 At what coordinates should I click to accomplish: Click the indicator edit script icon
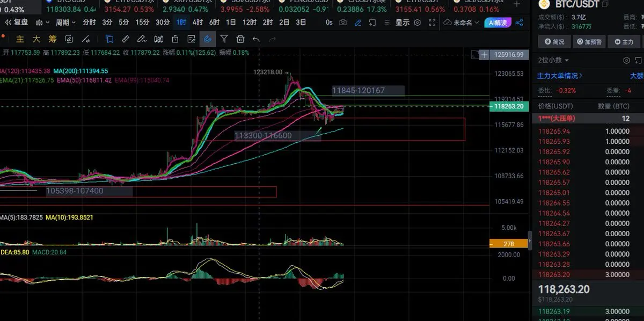[69, 39]
